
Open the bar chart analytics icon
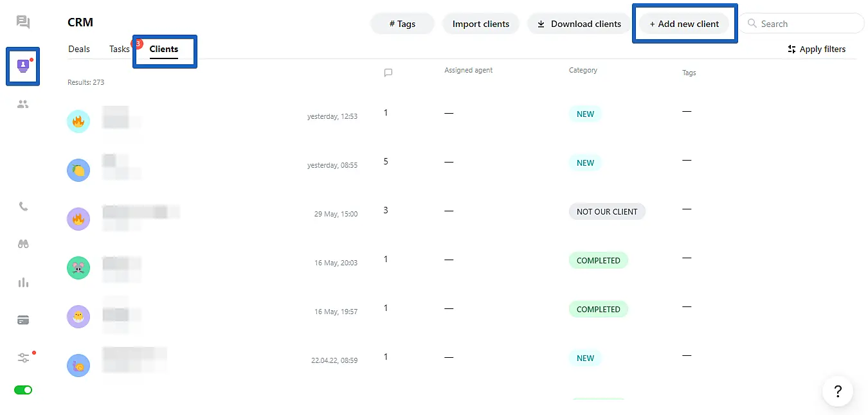coord(23,282)
